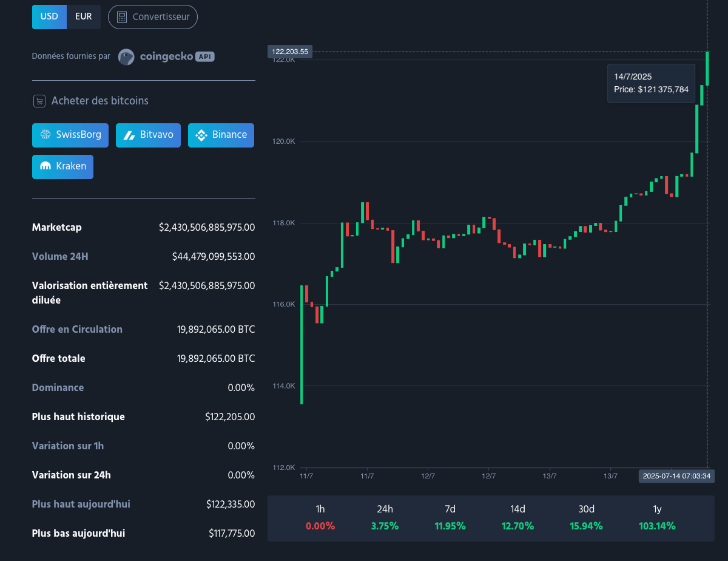Click the Acheter des bitcoins heading
The height and width of the screenshot is (561, 728).
click(x=100, y=101)
